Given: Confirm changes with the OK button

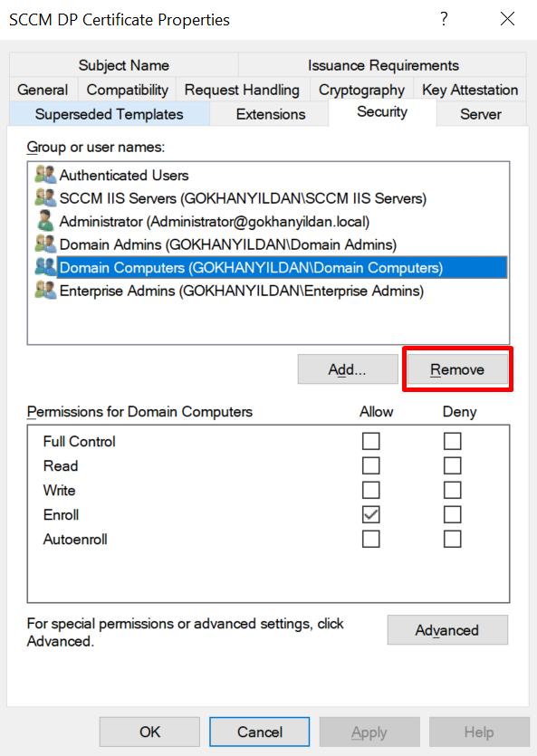Looking at the screenshot, I should point(149,732).
